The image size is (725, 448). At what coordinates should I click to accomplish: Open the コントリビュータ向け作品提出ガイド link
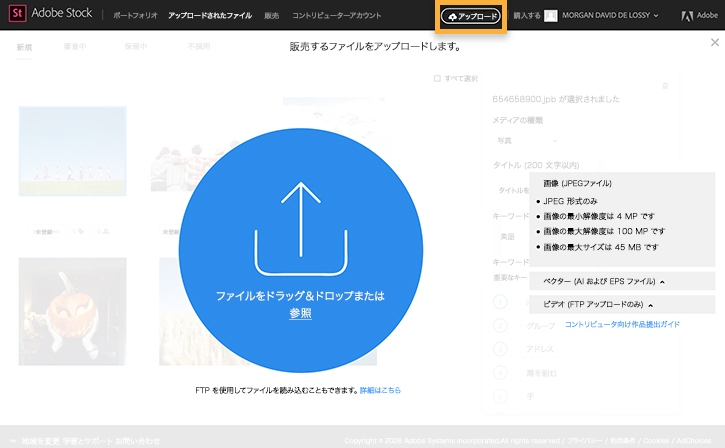pos(622,324)
